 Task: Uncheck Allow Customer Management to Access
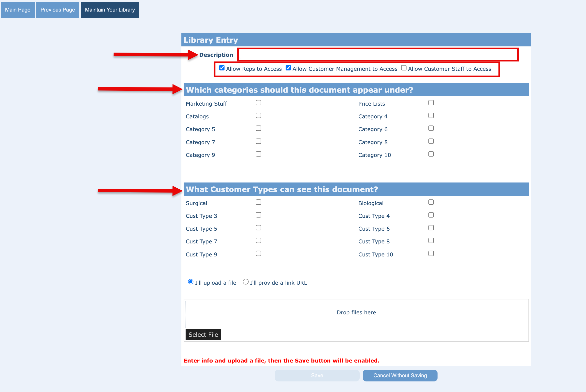tap(288, 68)
